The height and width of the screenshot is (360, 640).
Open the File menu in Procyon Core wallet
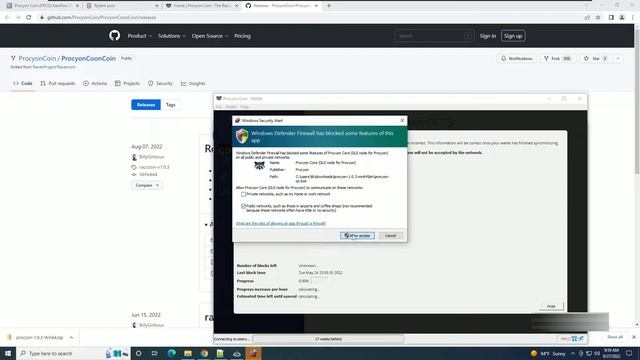(x=219, y=107)
